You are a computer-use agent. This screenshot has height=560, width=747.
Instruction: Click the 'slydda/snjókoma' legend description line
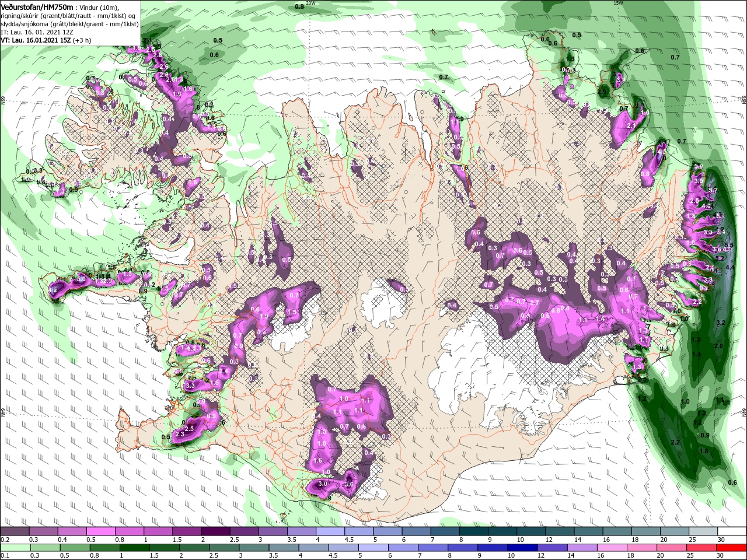point(70,24)
